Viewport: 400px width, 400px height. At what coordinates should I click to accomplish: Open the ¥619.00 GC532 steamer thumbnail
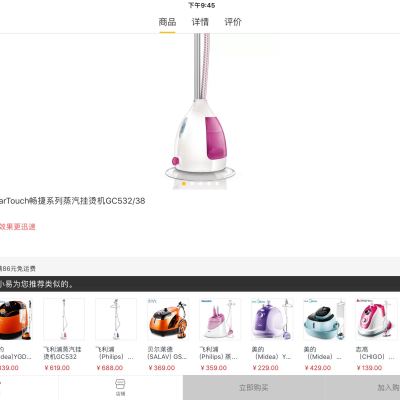[x=64, y=319]
